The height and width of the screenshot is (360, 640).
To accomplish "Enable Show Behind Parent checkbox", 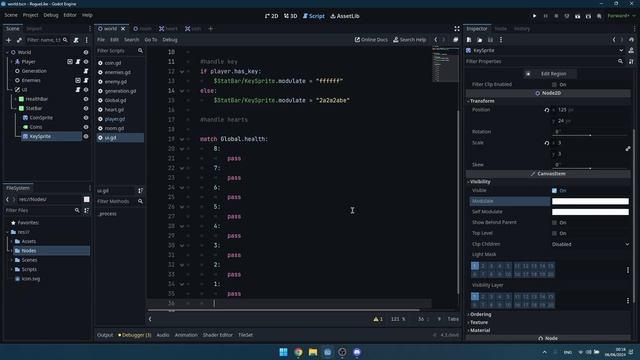I will [x=554, y=222].
